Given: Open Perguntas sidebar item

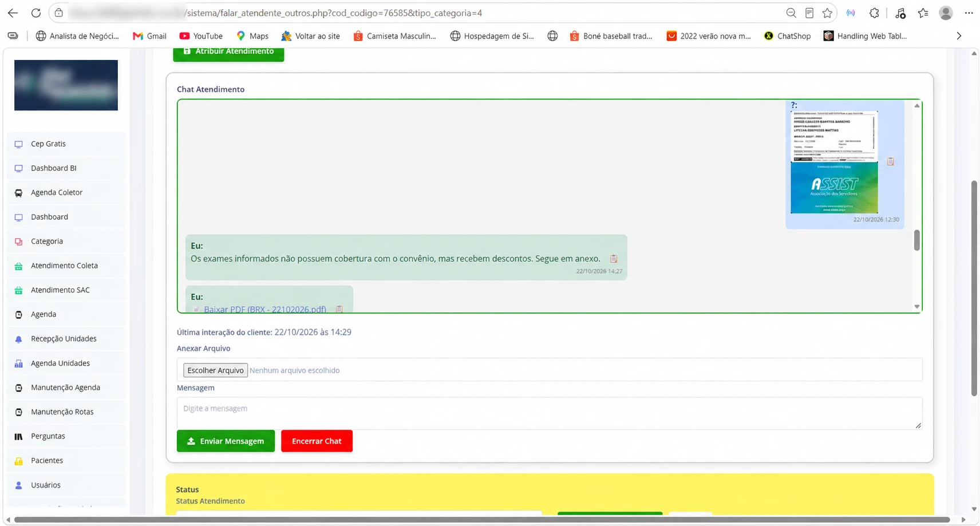Looking at the screenshot, I should click(66, 436).
